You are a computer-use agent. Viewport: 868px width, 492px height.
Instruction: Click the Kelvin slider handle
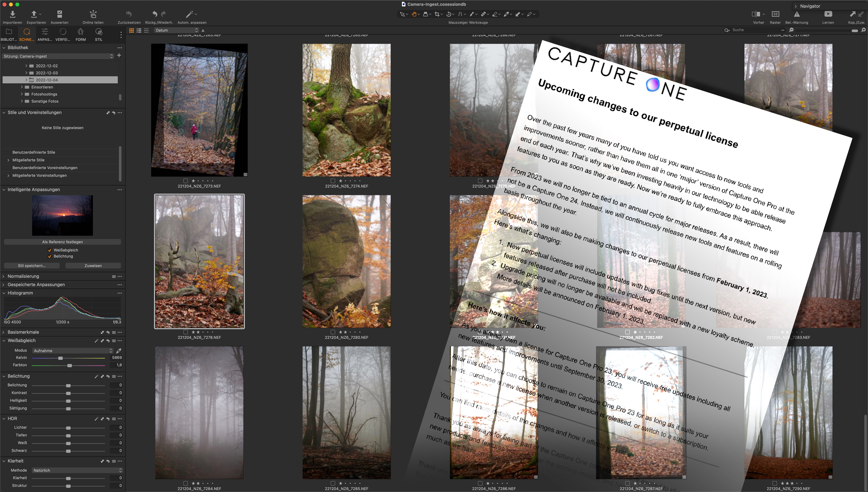pos(61,358)
